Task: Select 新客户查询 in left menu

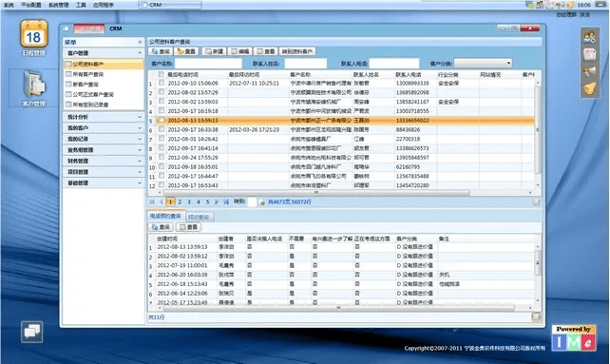Action: [x=104, y=84]
